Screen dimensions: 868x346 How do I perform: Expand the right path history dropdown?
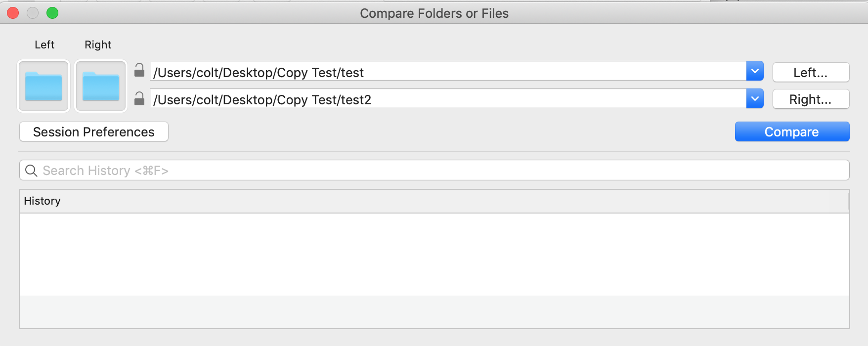(x=755, y=98)
